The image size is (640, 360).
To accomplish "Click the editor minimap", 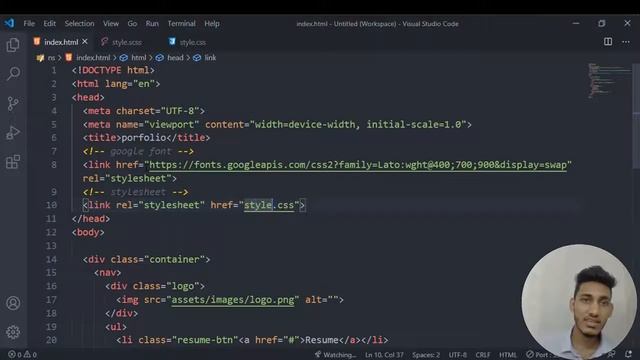I will [x=609, y=81].
